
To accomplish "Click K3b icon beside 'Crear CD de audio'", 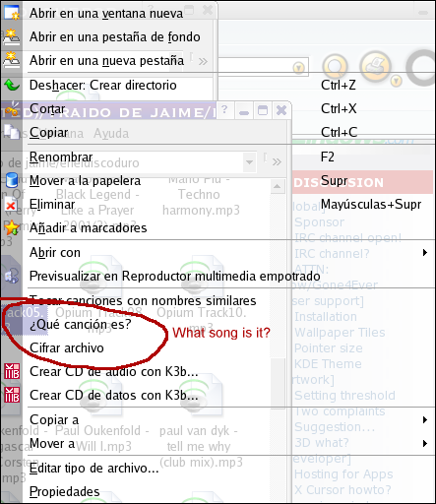I will pos(12,371).
